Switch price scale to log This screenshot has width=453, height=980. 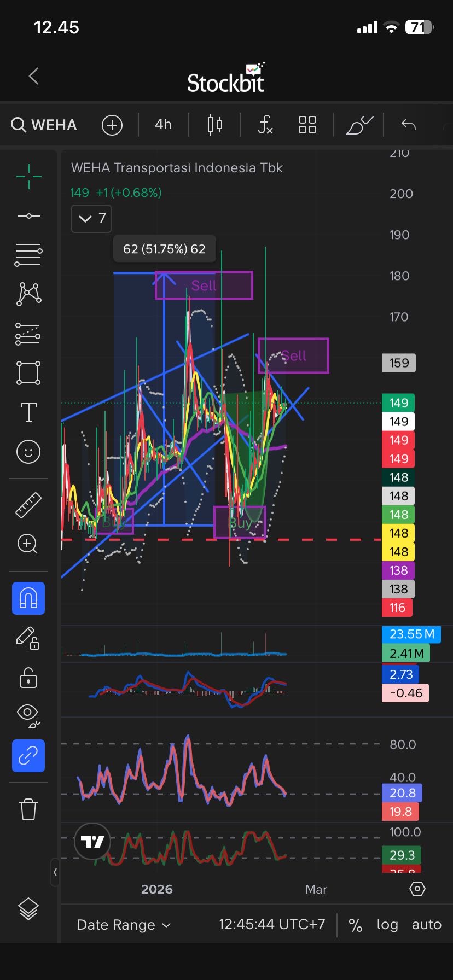[x=387, y=925]
